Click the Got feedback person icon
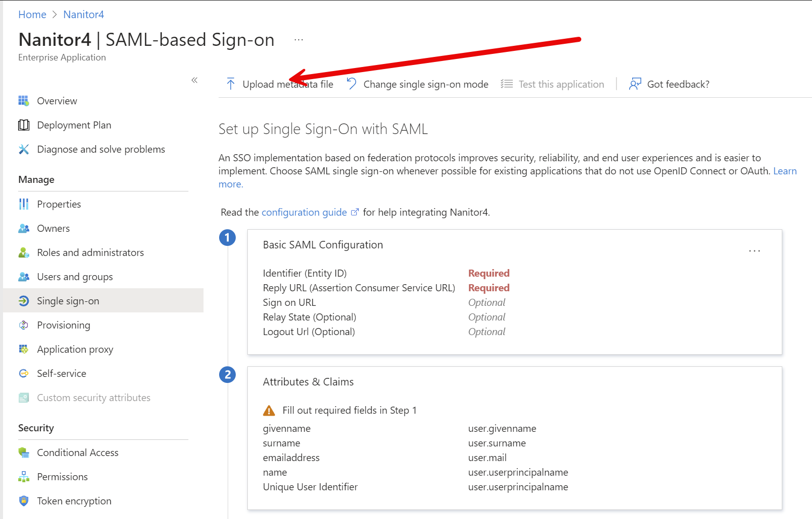 pos(635,84)
